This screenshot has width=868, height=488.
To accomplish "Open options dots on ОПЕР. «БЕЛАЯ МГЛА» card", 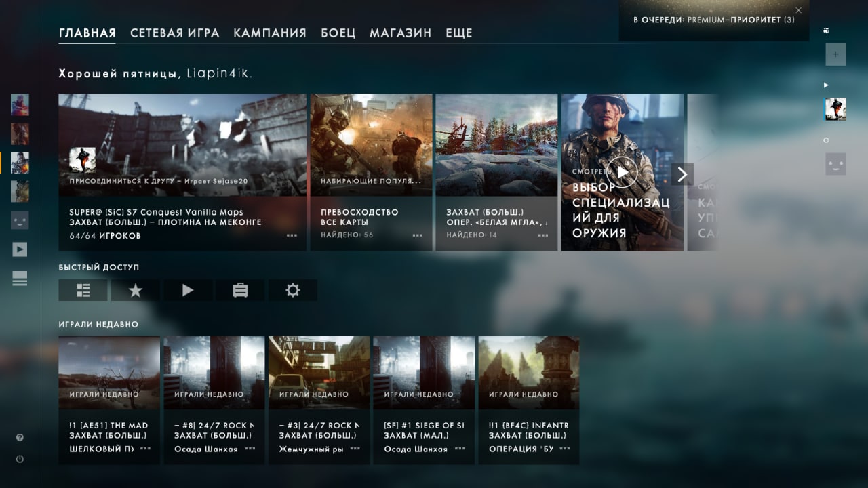I will coord(543,235).
